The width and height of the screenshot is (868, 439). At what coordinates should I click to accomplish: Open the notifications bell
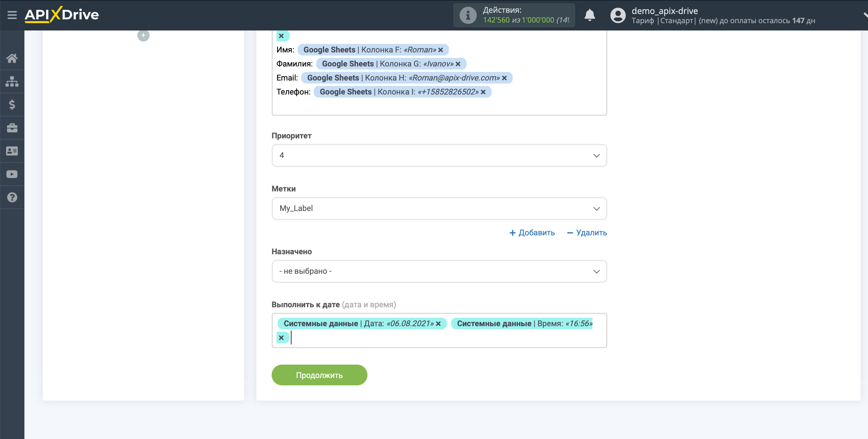[x=589, y=15]
